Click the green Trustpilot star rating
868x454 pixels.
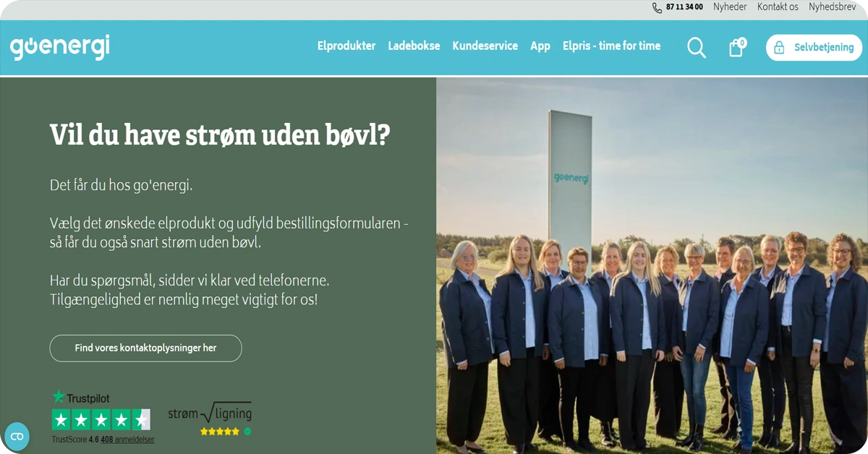[101, 419]
